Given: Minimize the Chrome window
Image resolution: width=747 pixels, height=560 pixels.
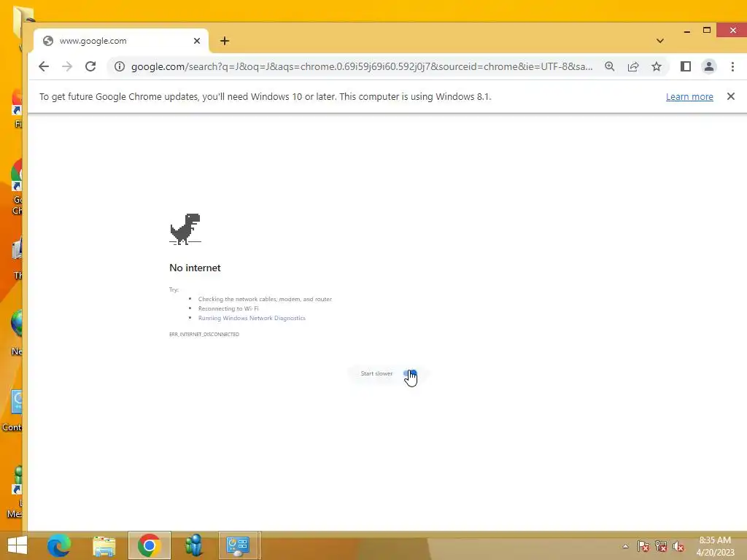Looking at the screenshot, I should pos(687,31).
